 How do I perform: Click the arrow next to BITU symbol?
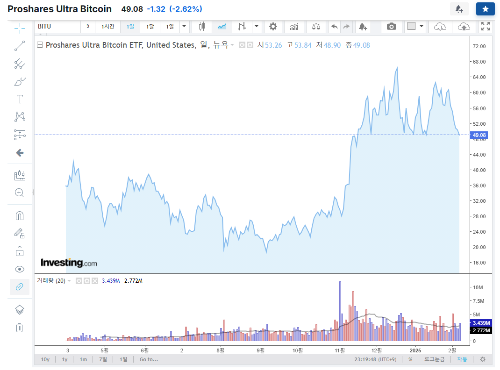point(88,26)
